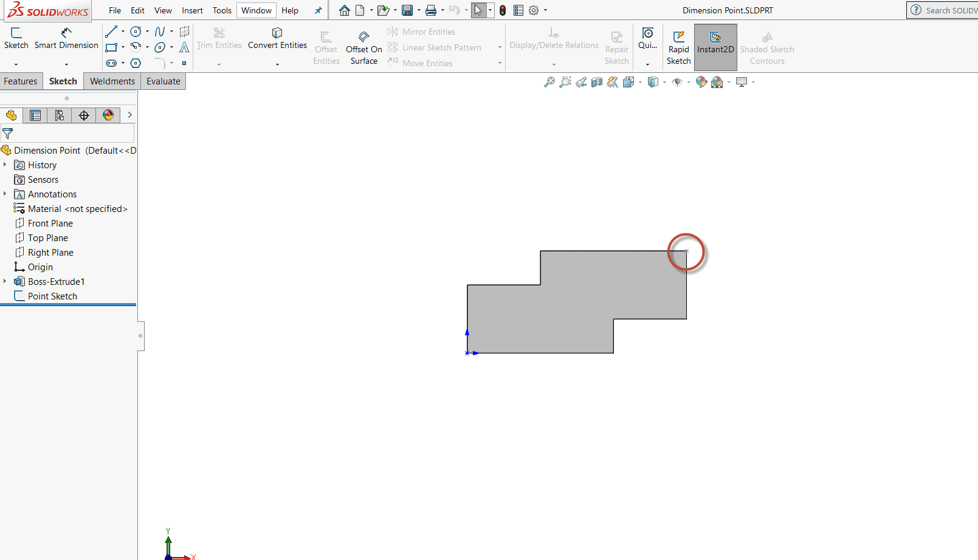
Task: Click the Rebuild traffic light icon
Action: coord(503,10)
